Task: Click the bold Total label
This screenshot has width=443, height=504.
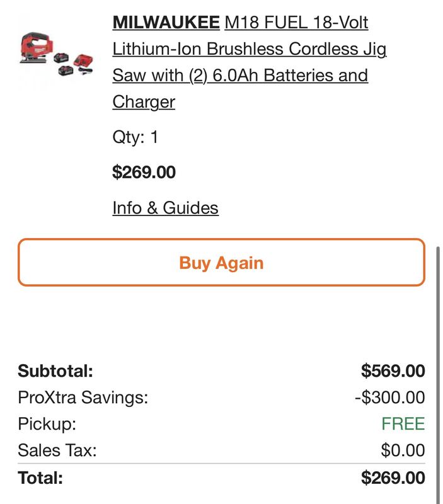Action: pyautogui.click(x=40, y=478)
